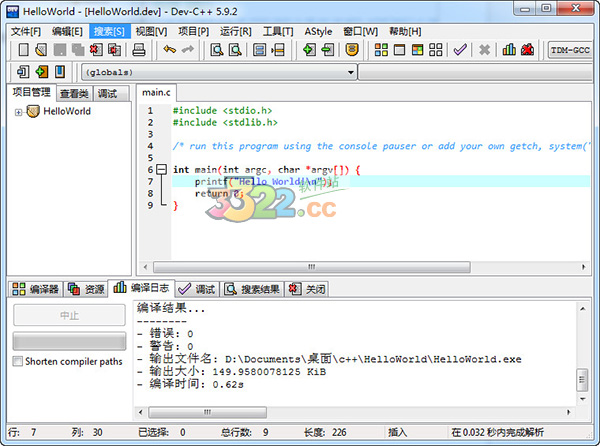
Task: Click the Go to function icon
Action: pyautogui.click(x=259, y=50)
